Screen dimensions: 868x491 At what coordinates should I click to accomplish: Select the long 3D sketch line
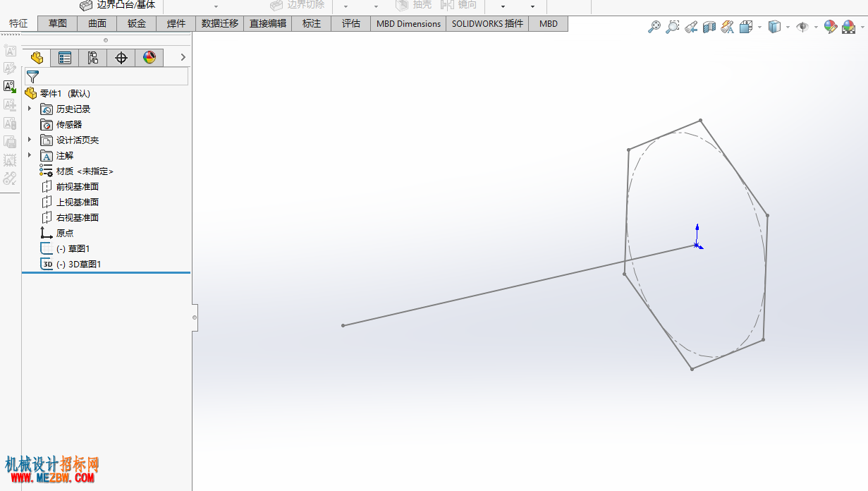(x=520, y=285)
